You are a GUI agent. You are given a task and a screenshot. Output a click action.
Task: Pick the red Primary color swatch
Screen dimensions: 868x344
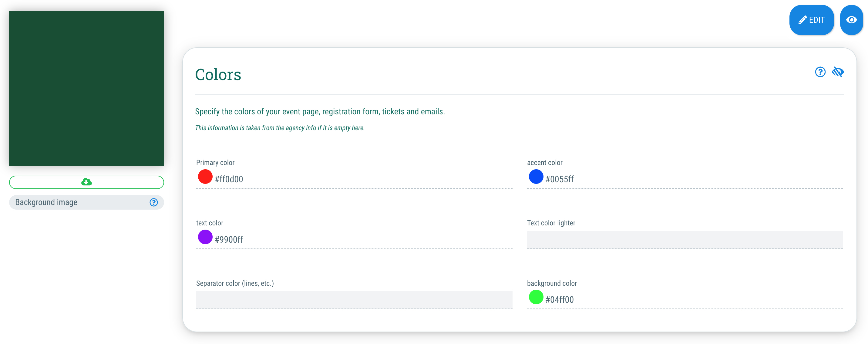coord(205,177)
